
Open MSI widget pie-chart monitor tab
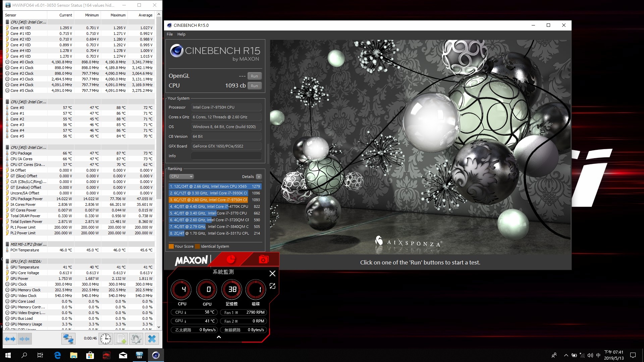coord(231,259)
